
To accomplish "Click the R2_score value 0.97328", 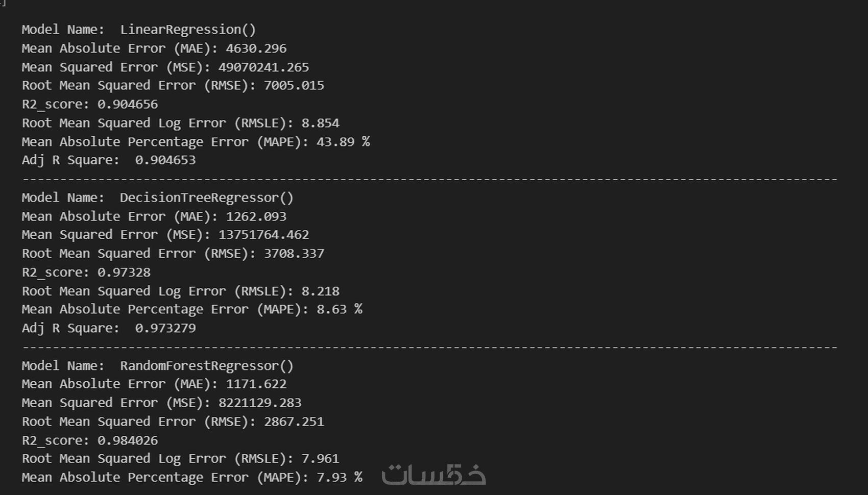I will (124, 273).
